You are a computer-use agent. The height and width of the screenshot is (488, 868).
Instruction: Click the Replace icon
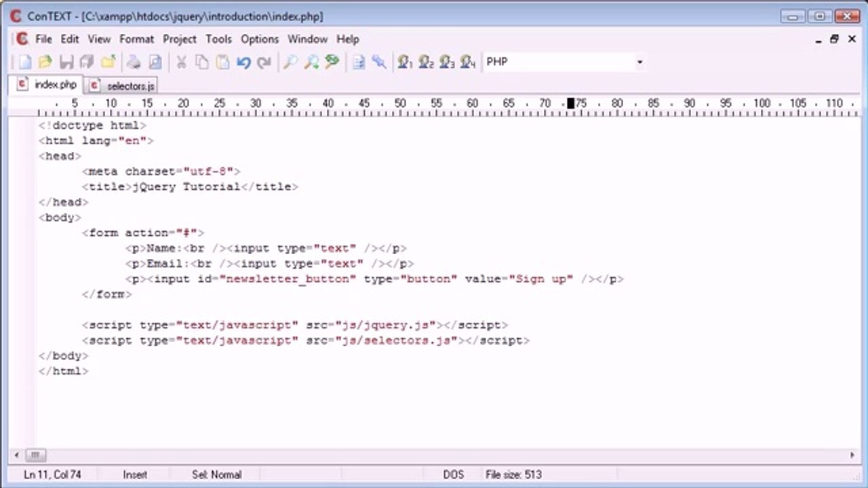pos(332,62)
